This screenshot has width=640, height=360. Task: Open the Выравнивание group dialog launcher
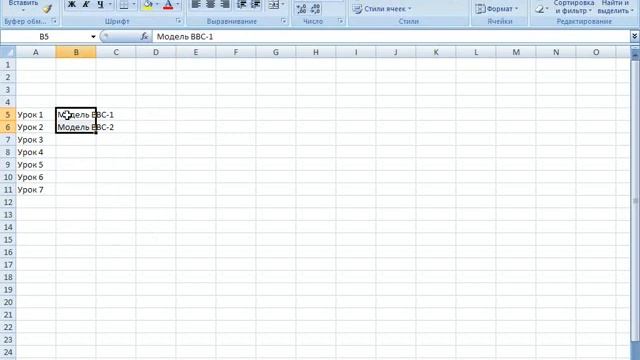pos(284,21)
